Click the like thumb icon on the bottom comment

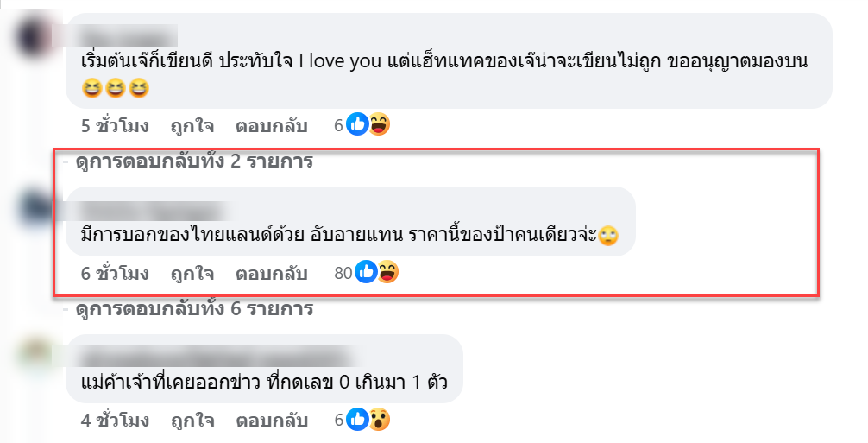point(357,421)
